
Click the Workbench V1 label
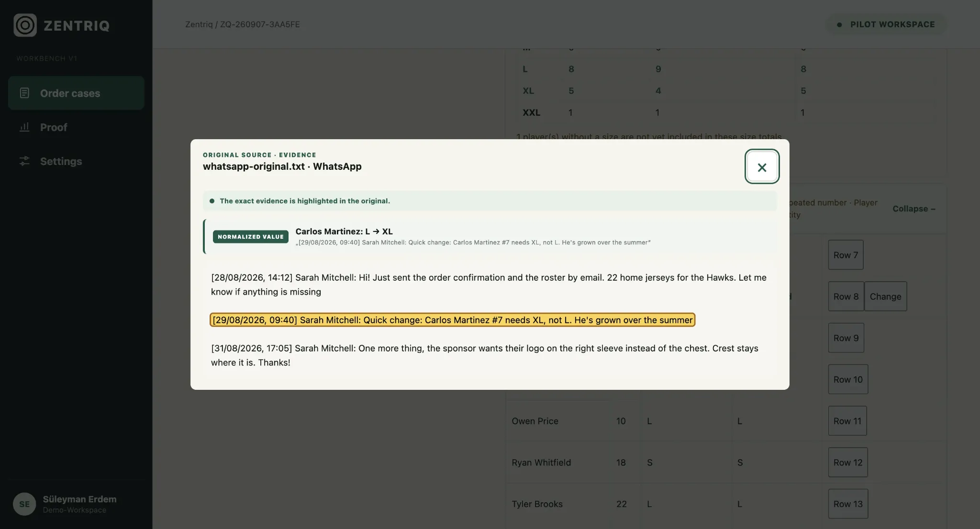click(47, 58)
